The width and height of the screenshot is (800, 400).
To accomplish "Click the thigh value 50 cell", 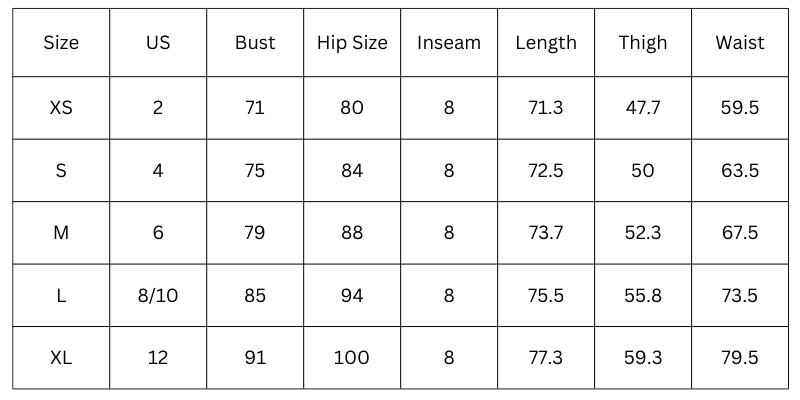I will coord(643,171).
